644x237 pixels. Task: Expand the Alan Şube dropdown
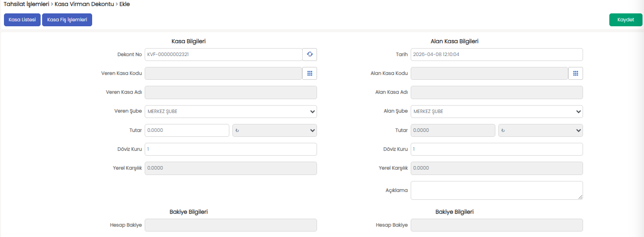(x=496, y=112)
